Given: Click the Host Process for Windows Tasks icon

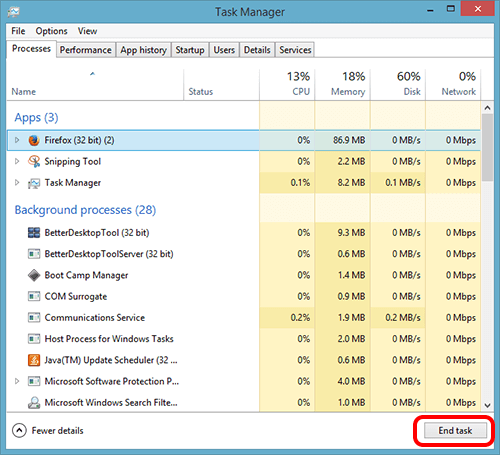Looking at the screenshot, I should coord(34,339).
